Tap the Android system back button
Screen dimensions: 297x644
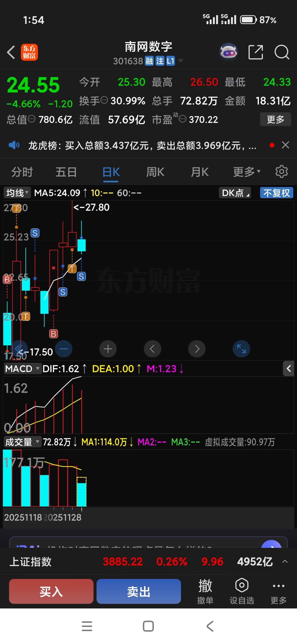pos(210,626)
